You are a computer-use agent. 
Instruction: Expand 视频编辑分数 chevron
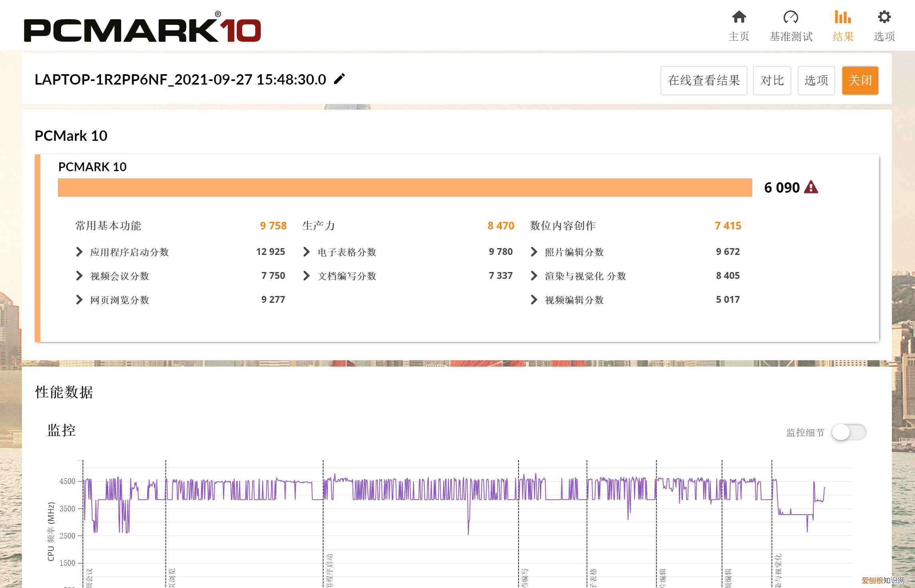click(x=534, y=300)
